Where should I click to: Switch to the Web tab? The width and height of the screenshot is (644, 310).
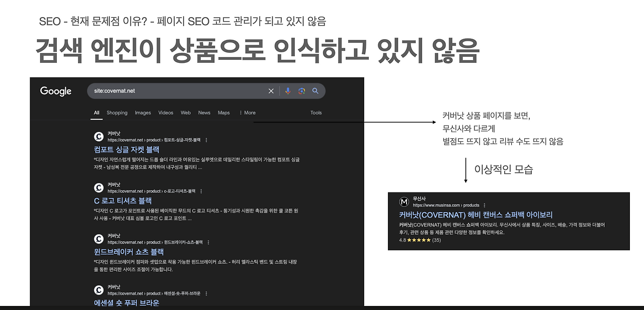pyautogui.click(x=186, y=113)
